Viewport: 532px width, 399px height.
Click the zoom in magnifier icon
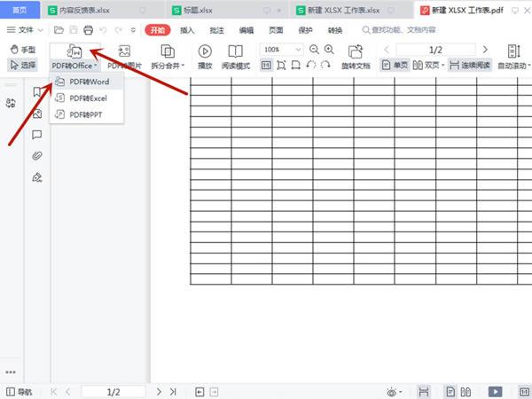point(329,50)
